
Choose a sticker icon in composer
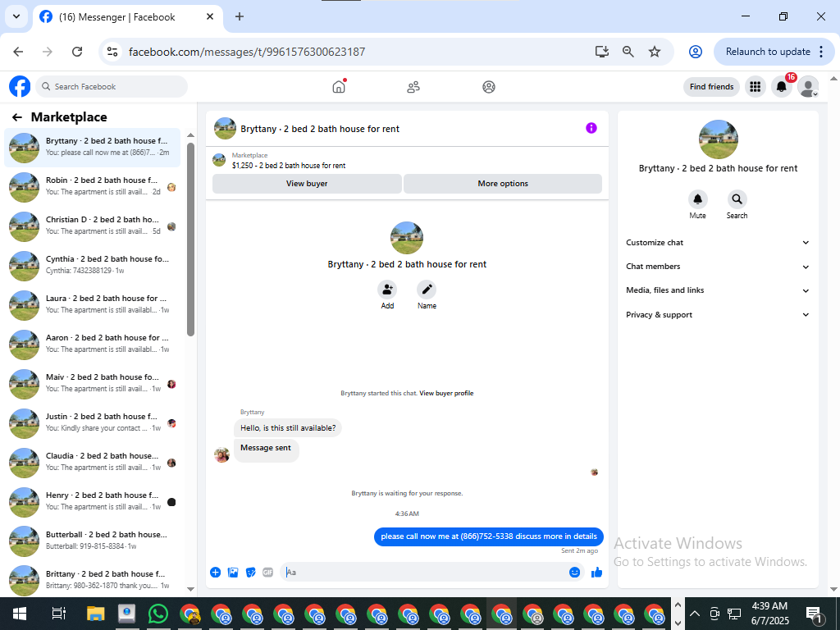point(251,572)
